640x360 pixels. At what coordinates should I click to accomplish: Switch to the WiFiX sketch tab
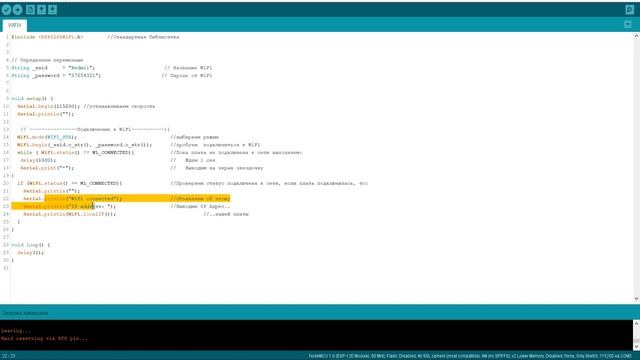[x=15, y=25]
